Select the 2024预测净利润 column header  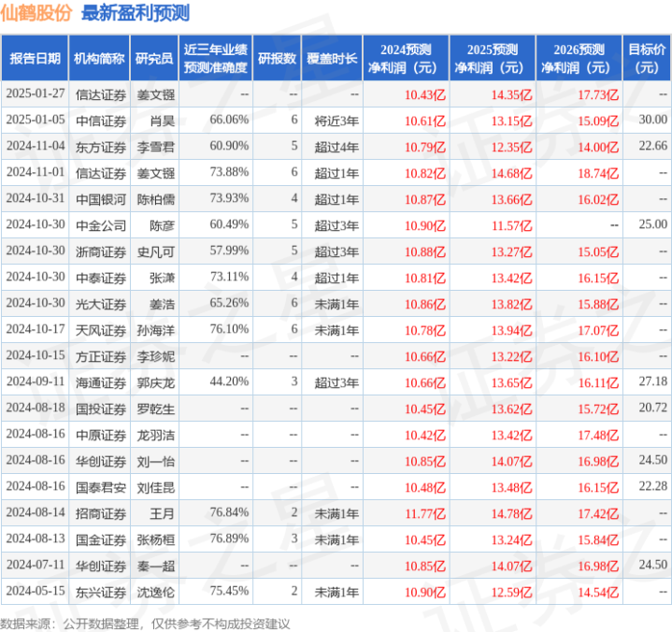point(406,58)
